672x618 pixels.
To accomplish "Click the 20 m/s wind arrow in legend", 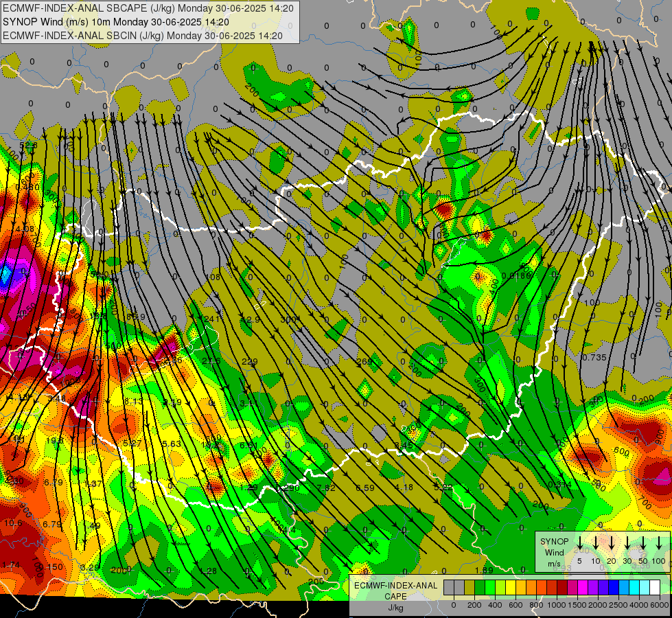I will (x=612, y=543).
